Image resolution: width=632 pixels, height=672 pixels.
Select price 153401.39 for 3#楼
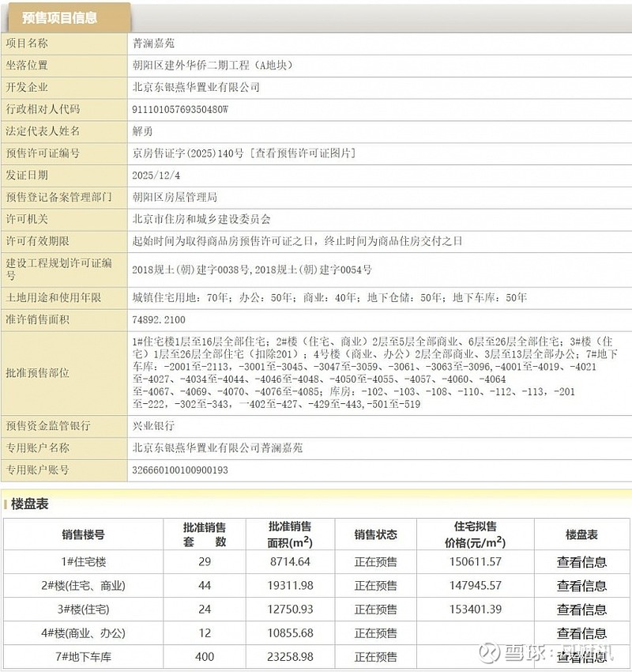476,609
